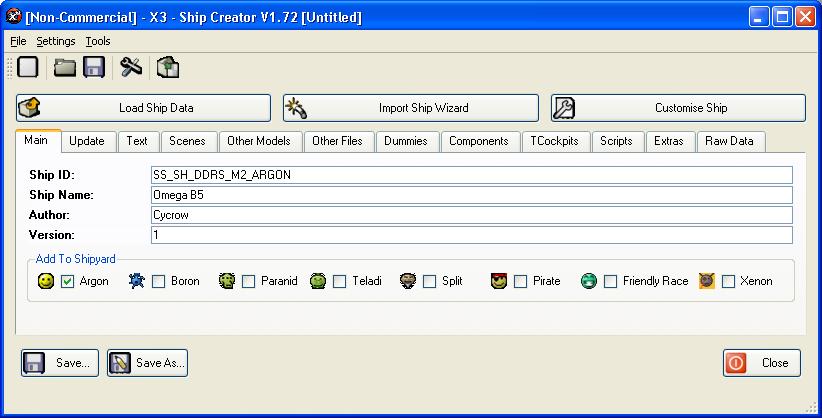
Task: Click the X3 application icon in title bar
Action: tap(14, 16)
